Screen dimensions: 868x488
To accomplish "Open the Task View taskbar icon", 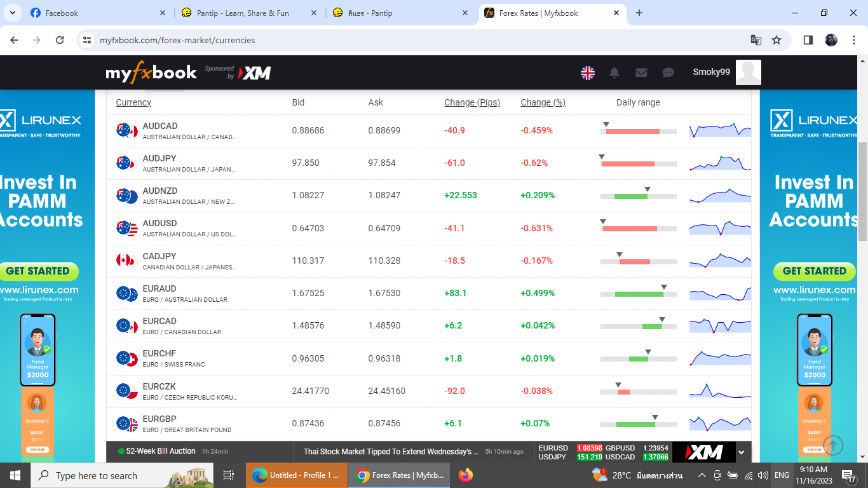I will click(229, 475).
